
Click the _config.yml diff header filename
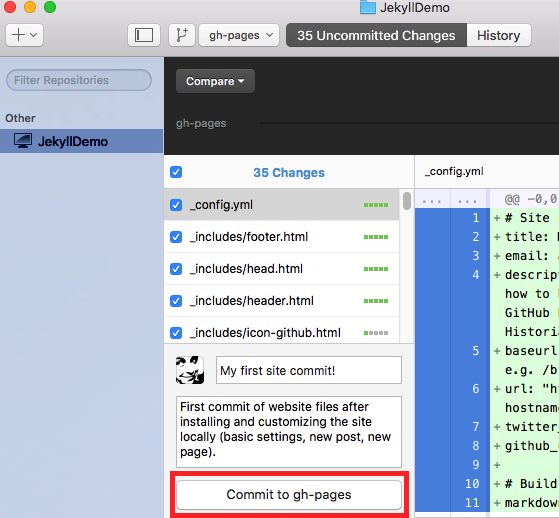point(454,171)
